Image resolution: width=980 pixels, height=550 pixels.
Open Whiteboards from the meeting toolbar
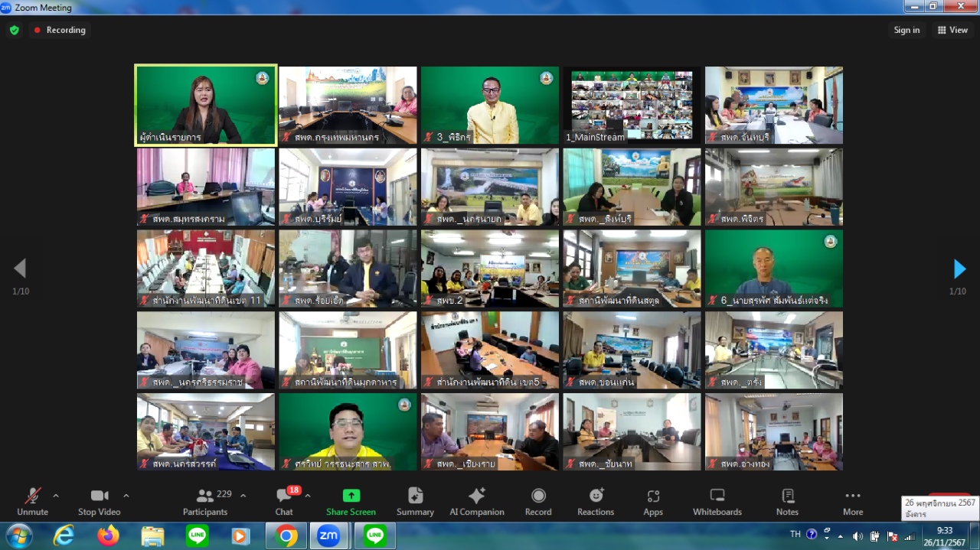(x=717, y=501)
